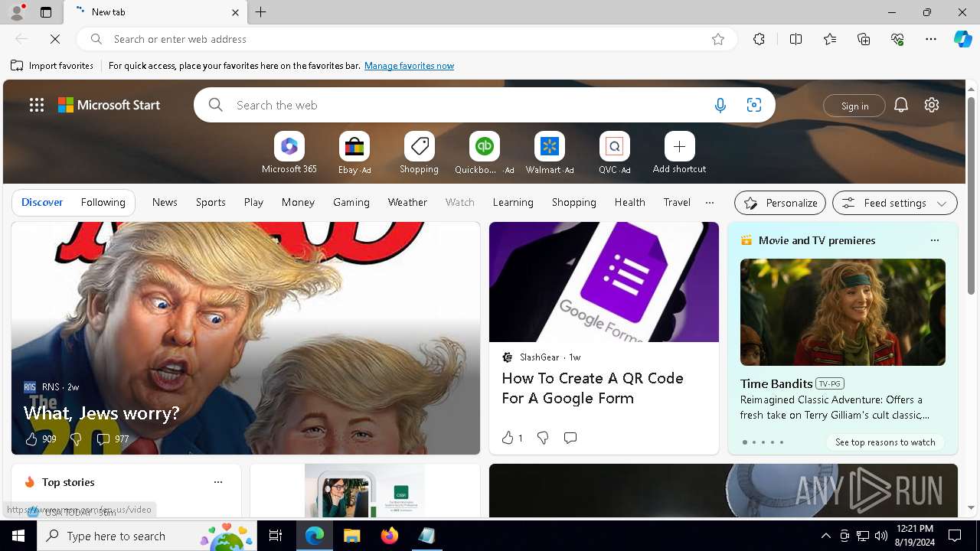
Task: Open a new tab with plus button
Action: 261,12
